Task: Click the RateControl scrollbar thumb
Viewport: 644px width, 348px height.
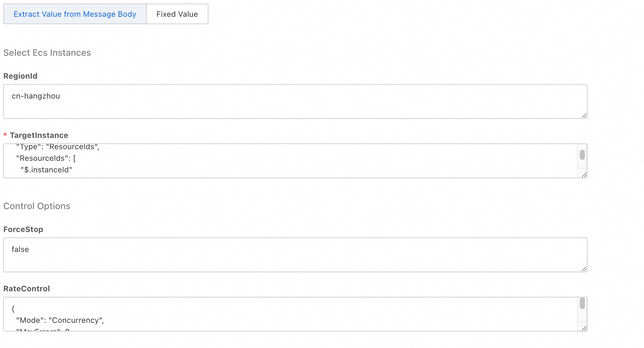Action: pyautogui.click(x=582, y=304)
